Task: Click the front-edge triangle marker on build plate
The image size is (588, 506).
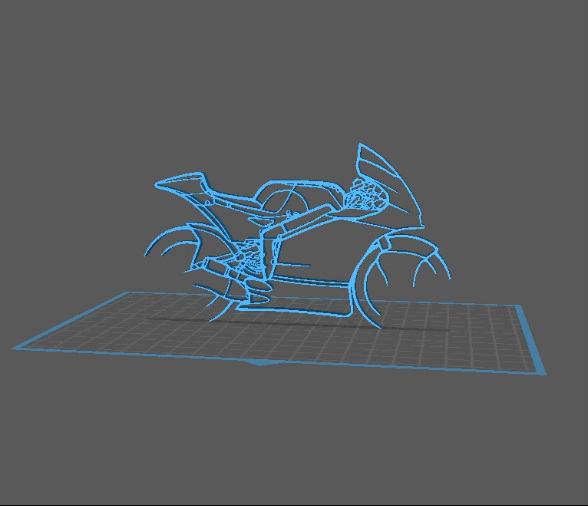Action: tap(260, 362)
